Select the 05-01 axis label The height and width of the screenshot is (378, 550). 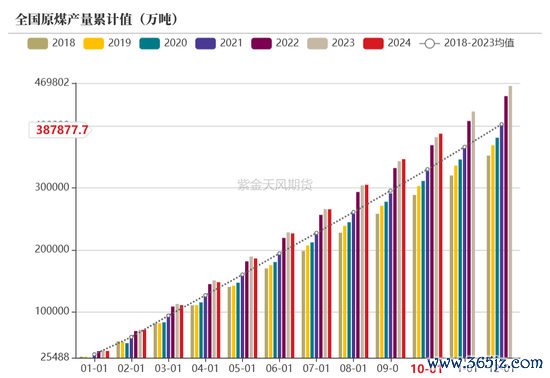click(242, 369)
